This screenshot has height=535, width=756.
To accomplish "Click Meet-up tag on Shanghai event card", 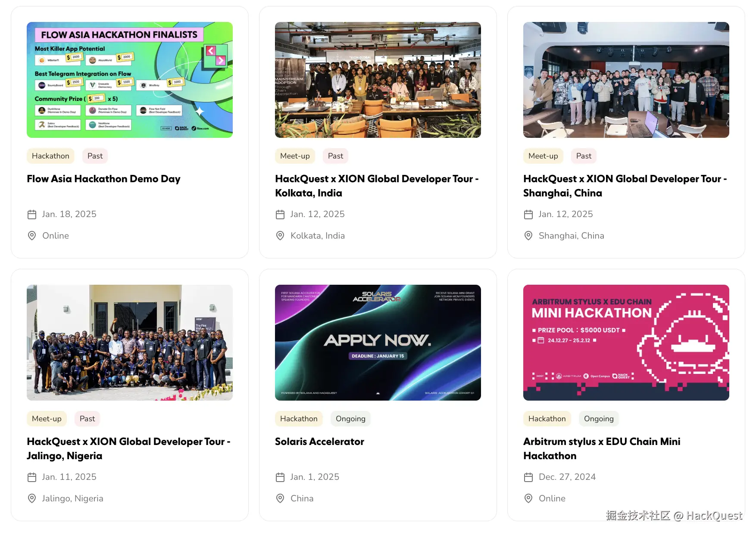I will (x=543, y=156).
